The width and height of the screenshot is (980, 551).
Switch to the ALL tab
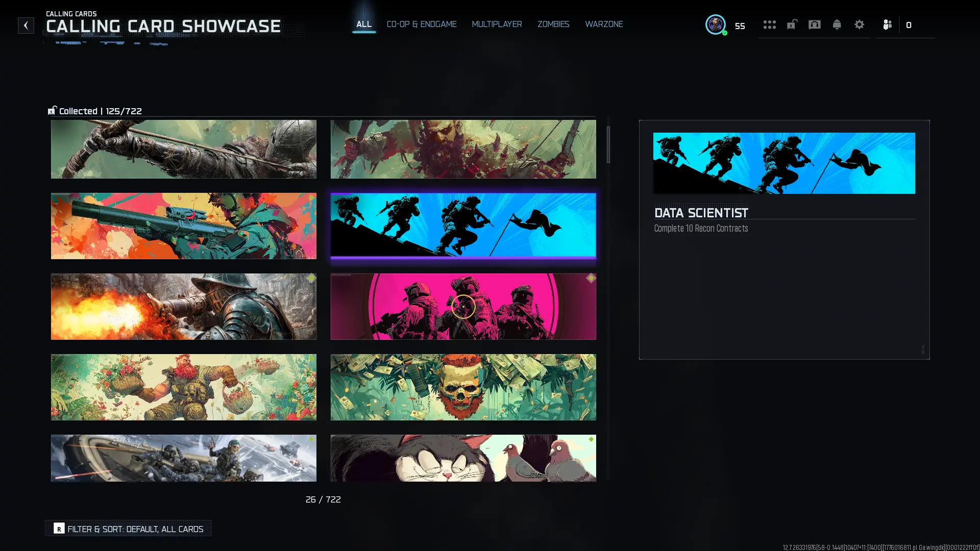(364, 24)
